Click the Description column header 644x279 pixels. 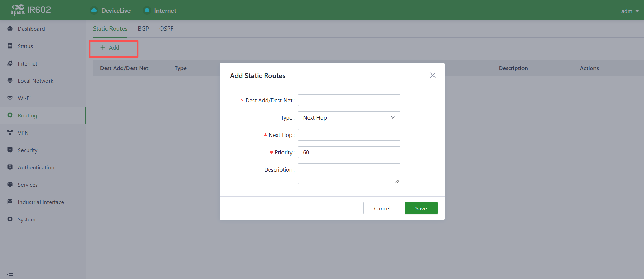(x=513, y=68)
